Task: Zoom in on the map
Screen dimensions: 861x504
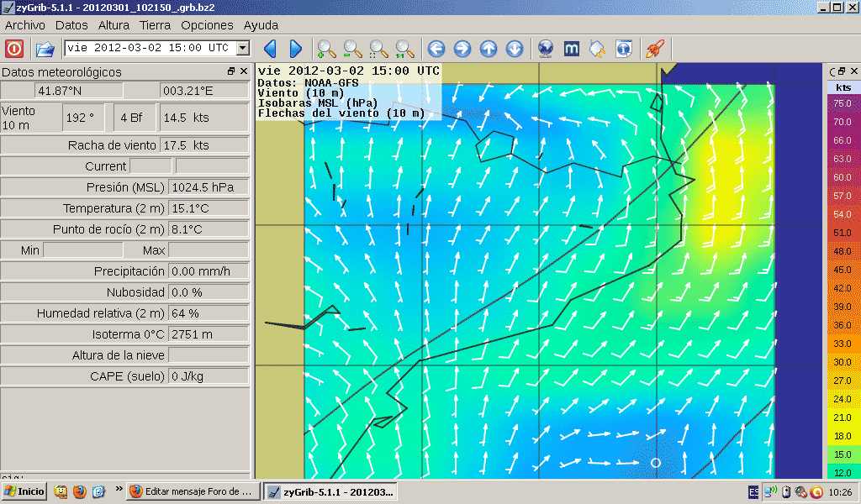Action: (326, 49)
